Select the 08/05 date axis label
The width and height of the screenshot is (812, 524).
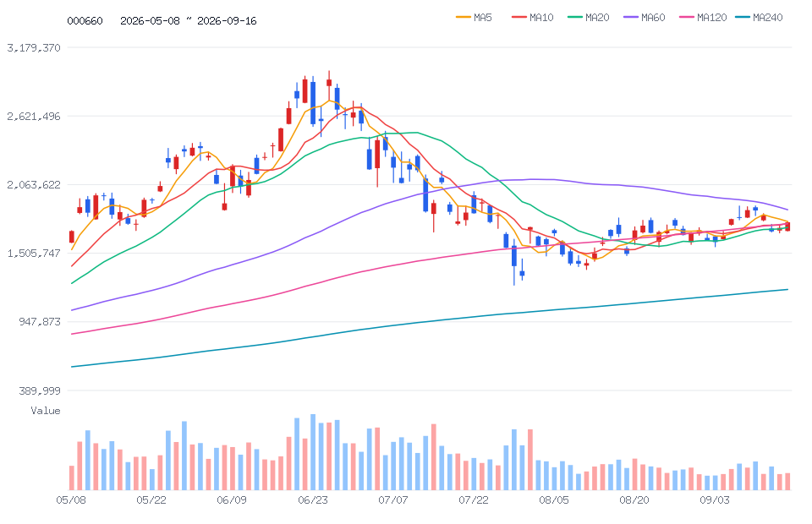click(x=553, y=500)
